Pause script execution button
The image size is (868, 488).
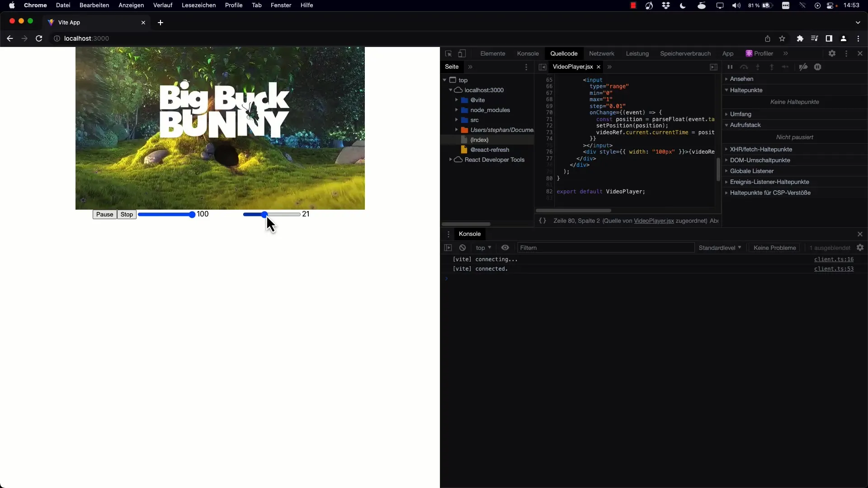(x=730, y=67)
